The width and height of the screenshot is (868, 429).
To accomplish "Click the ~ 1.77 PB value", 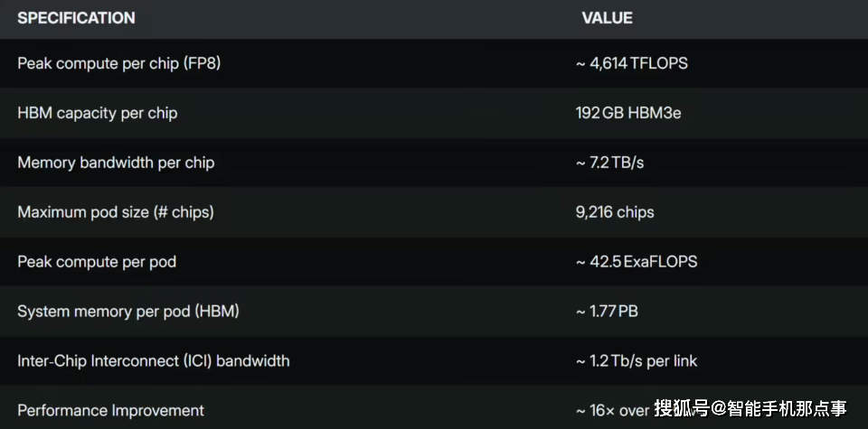I will (607, 312).
